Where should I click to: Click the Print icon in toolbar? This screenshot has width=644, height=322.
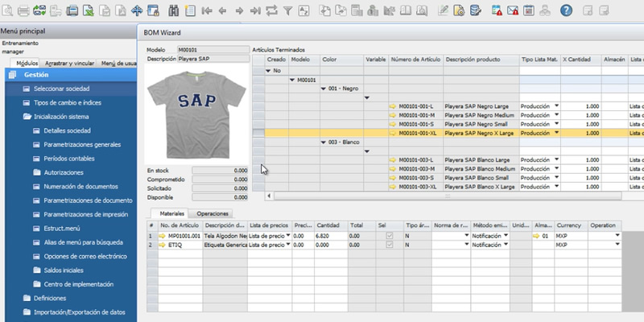click(23, 10)
